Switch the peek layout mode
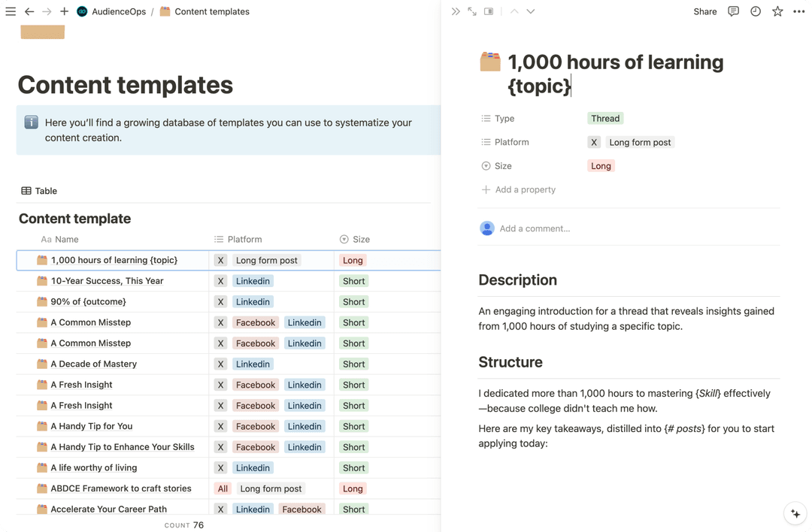Screen dimensions: 812x532 click(489, 12)
